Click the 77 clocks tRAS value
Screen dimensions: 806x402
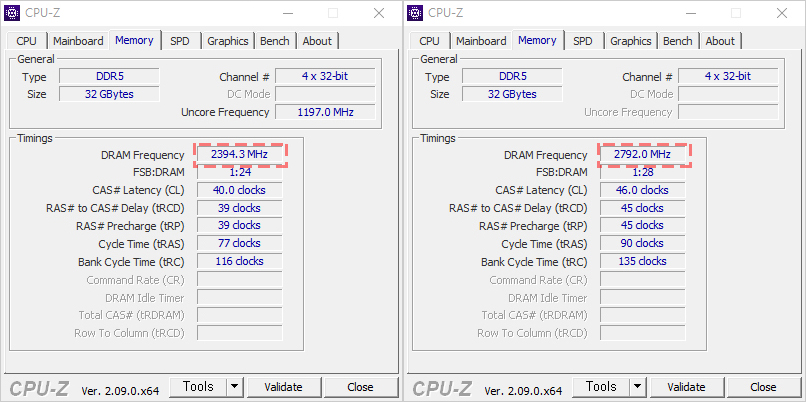pos(240,244)
